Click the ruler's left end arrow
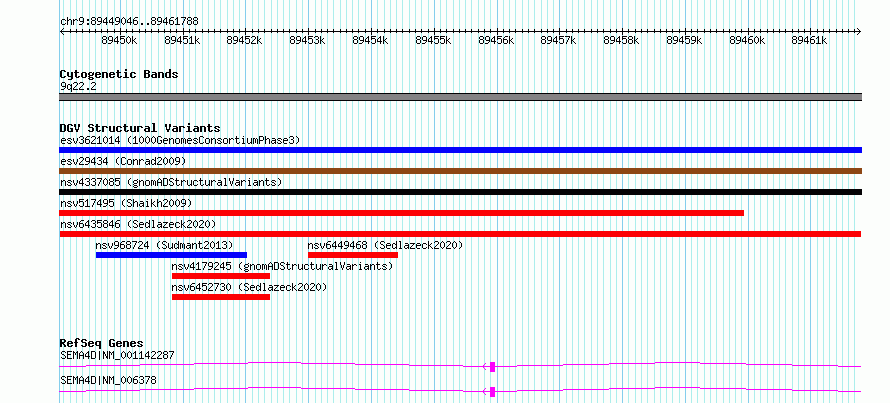890x403 pixels. [x=62, y=32]
